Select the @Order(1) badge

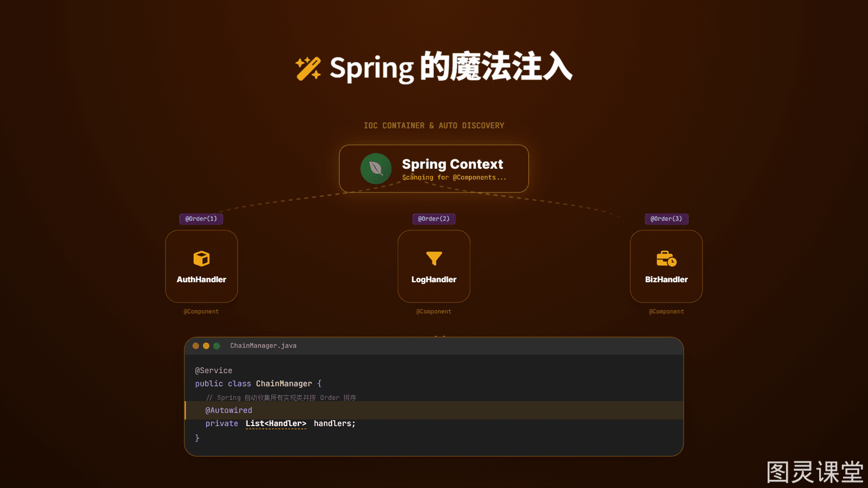click(201, 219)
